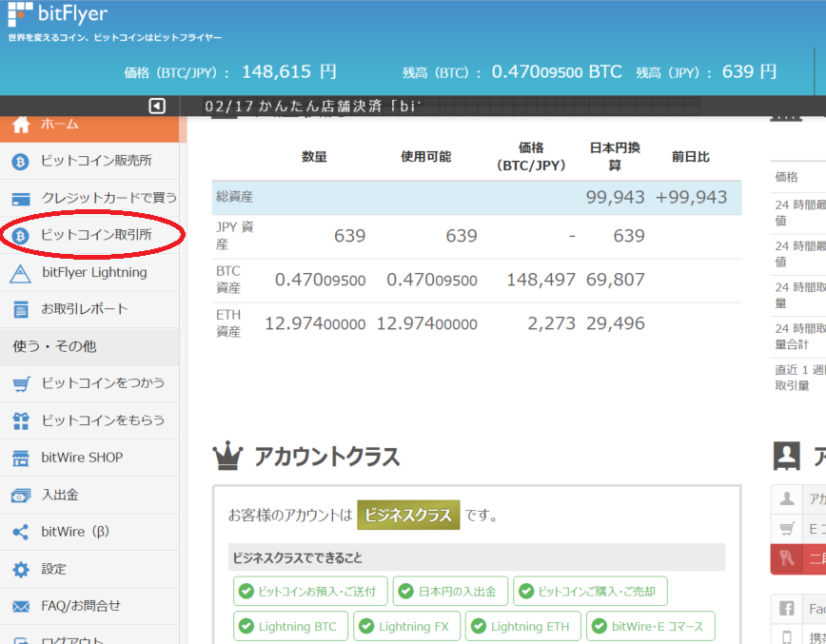Click the Lightning ETH feature tag
The image size is (826, 644).
click(x=523, y=626)
